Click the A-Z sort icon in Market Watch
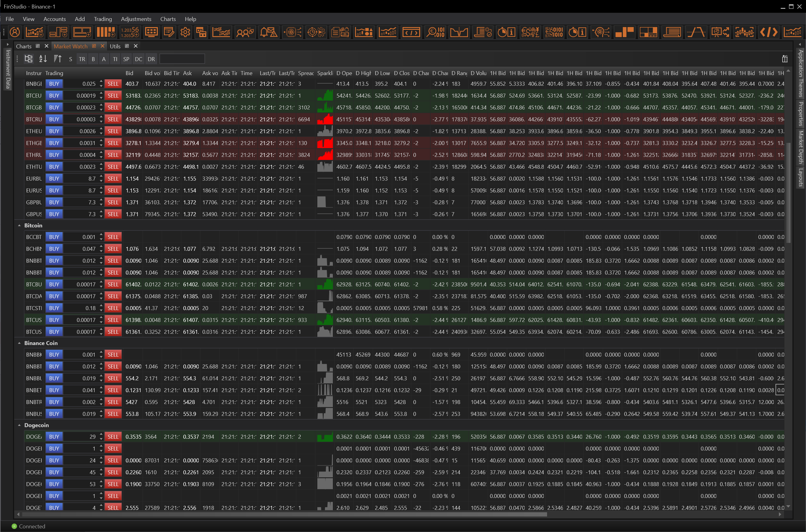 pos(43,59)
